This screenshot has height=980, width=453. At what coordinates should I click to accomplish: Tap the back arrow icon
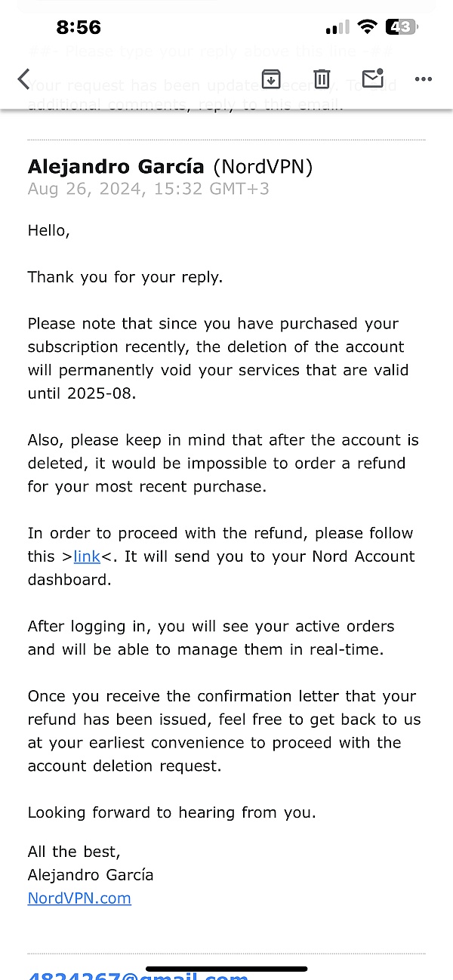point(24,79)
